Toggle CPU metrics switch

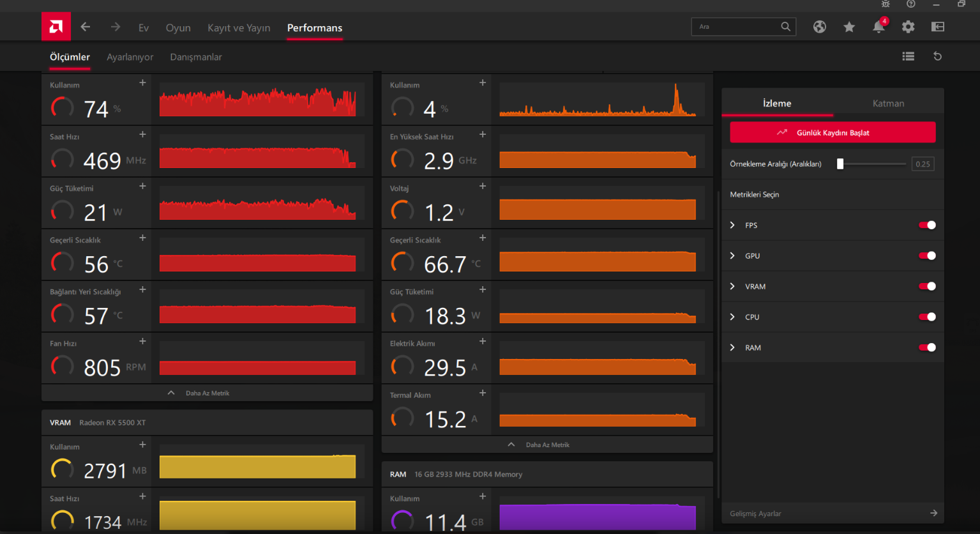pyautogui.click(x=927, y=317)
